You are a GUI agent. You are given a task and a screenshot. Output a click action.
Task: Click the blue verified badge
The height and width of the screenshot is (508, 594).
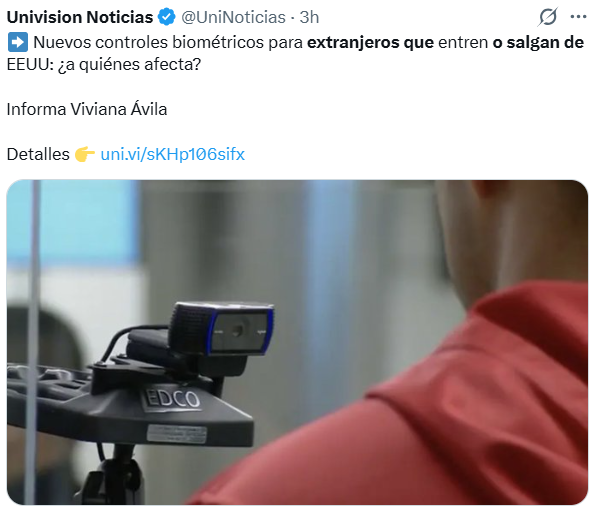click(x=167, y=17)
